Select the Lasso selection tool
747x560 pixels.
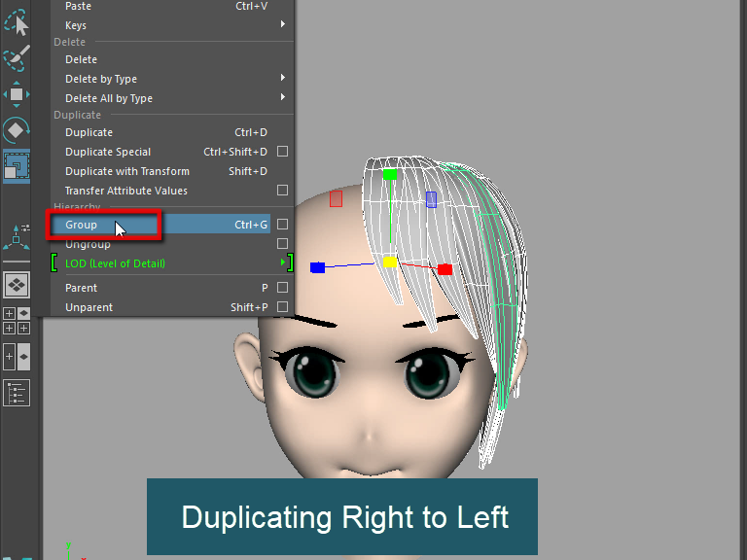(x=17, y=21)
